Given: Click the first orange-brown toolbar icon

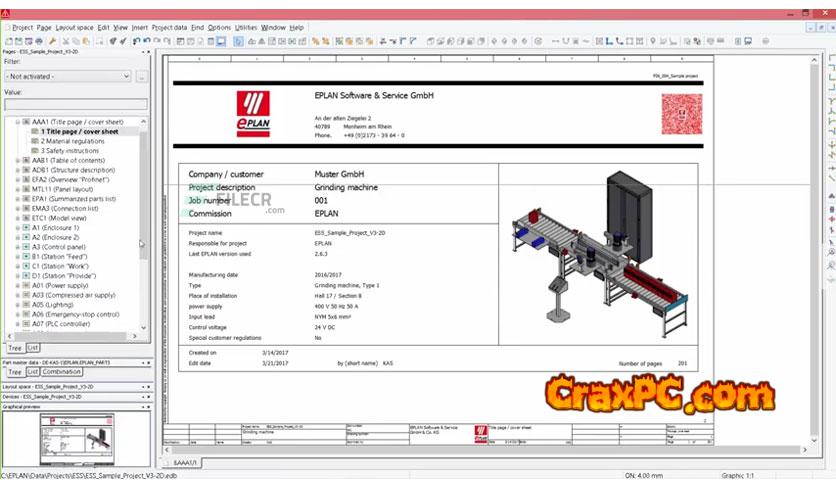Looking at the screenshot, I should tap(316, 41).
